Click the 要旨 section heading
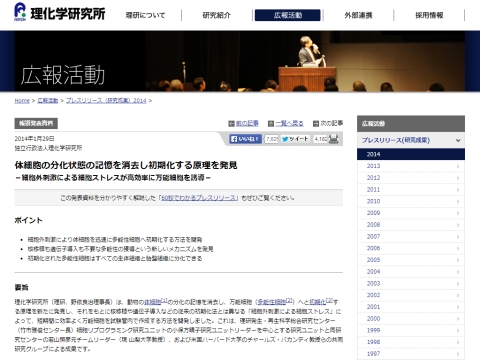Viewport: 480px width, 360px height. point(21,287)
